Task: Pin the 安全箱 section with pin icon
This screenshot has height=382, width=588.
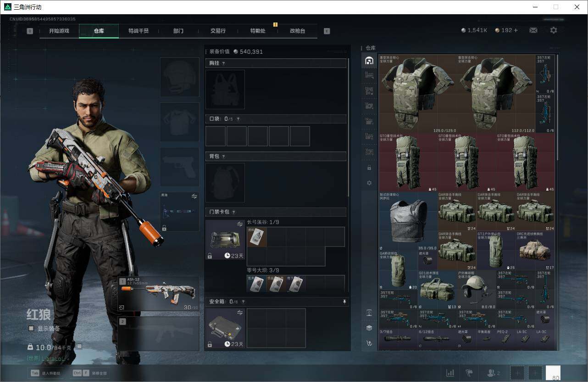Action: click(x=344, y=302)
